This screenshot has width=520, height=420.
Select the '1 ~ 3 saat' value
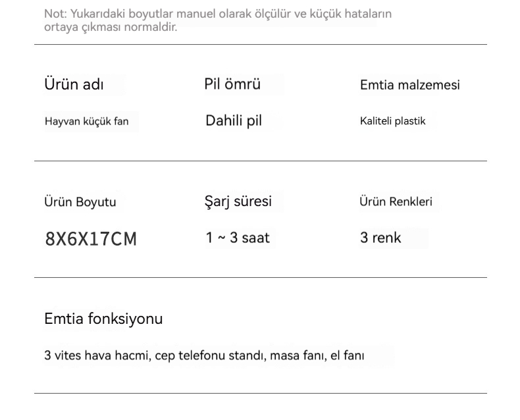point(238,238)
